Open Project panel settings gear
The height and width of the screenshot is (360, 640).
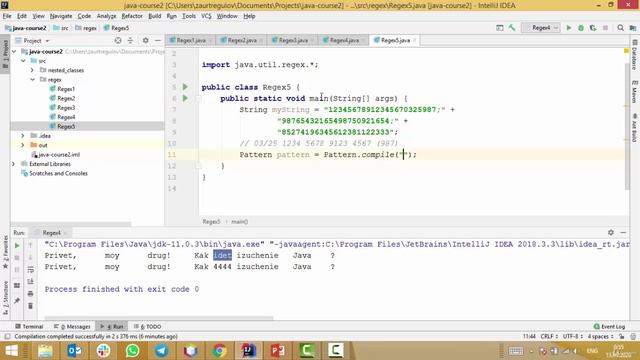pos(145,40)
